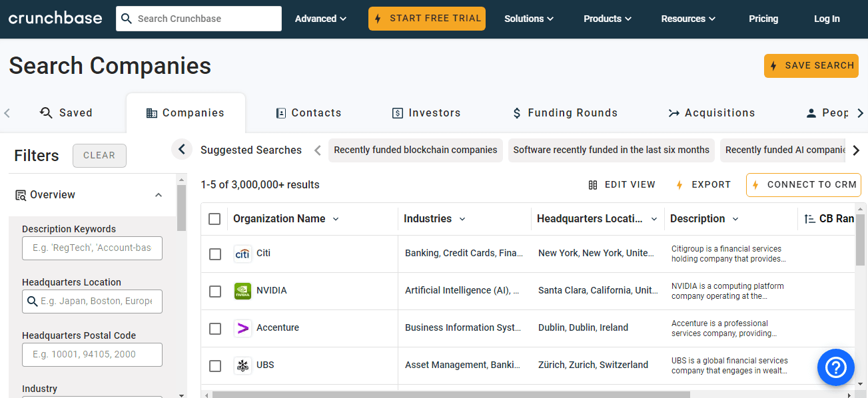This screenshot has width=868, height=398.
Task: Open the Citi company name link
Action: pyautogui.click(x=263, y=254)
